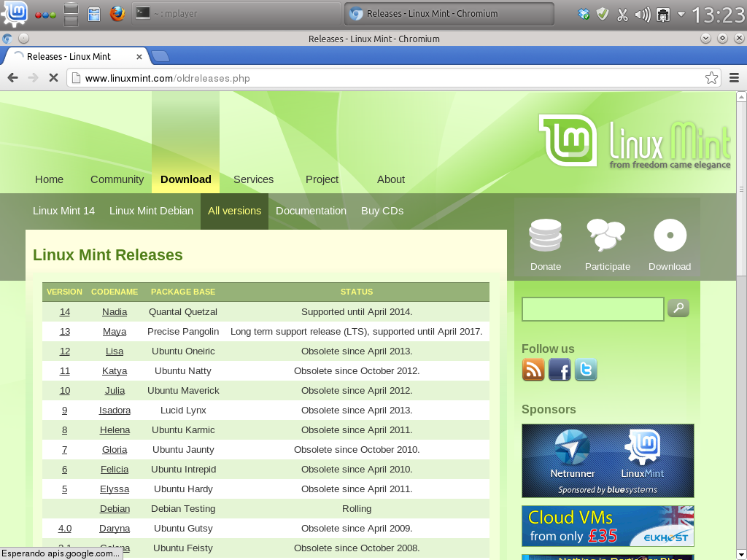Open the version 14 link
The width and height of the screenshot is (747, 560).
(65, 312)
